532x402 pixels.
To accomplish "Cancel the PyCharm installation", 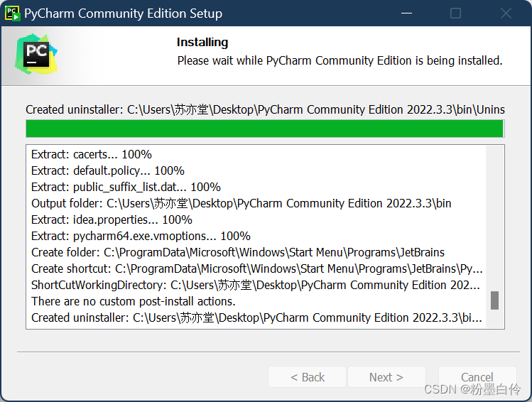I will click(x=477, y=377).
